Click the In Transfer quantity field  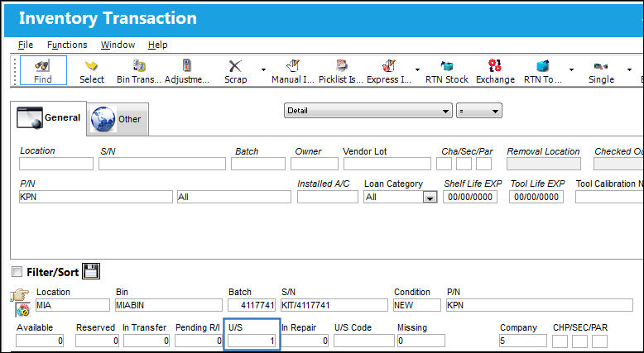[147, 341]
